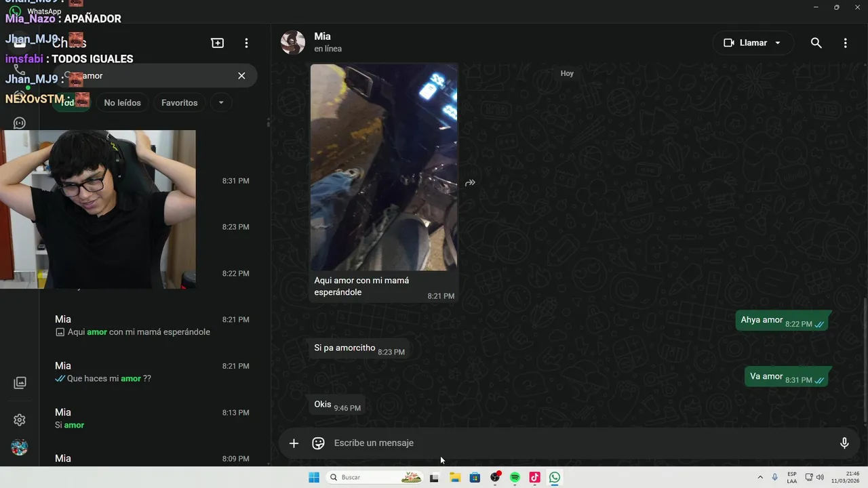
Task: Open TikTok taskbar icon
Action: (534, 477)
